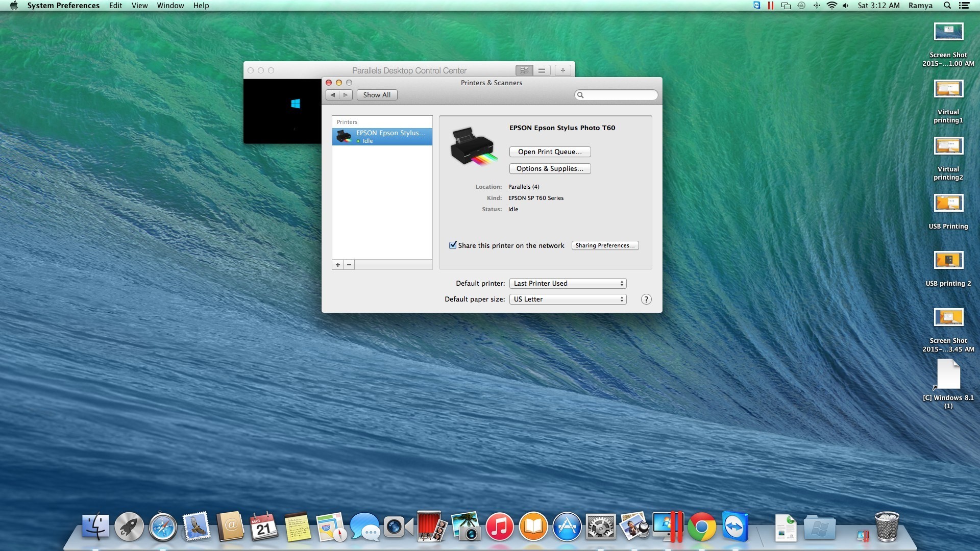Click Wi-Fi status icon in menu bar
Screen dimensions: 980x551
[x=831, y=6]
